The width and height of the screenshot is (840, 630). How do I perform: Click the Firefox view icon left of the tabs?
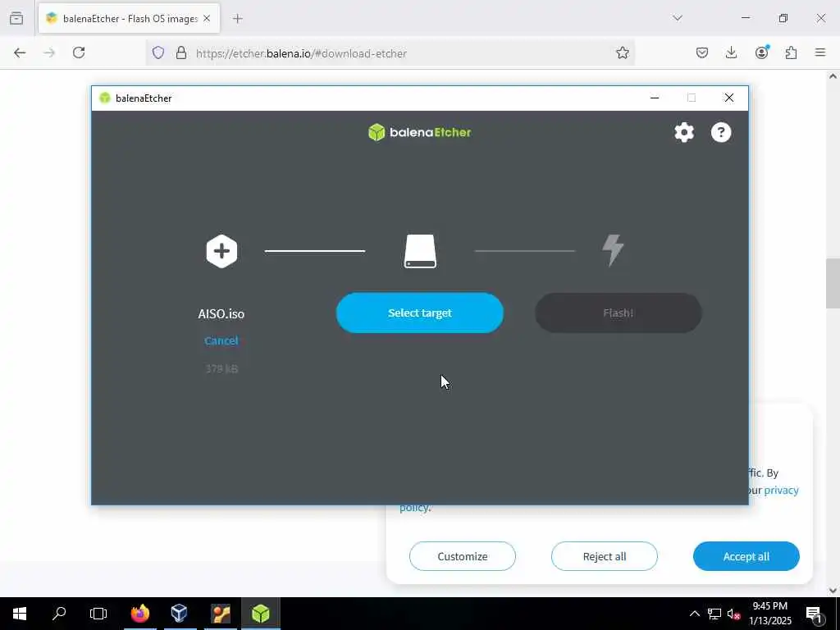pos(16,18)
